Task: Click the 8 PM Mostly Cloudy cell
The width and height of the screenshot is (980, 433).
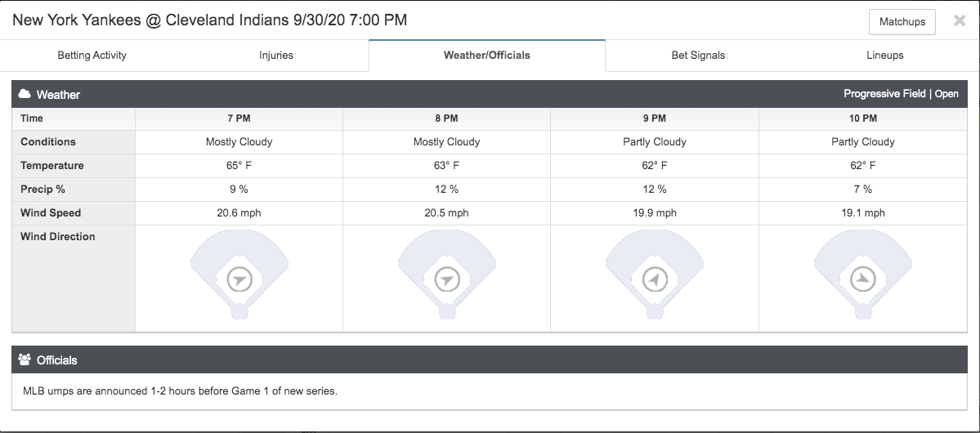Action: click(447, 142)
